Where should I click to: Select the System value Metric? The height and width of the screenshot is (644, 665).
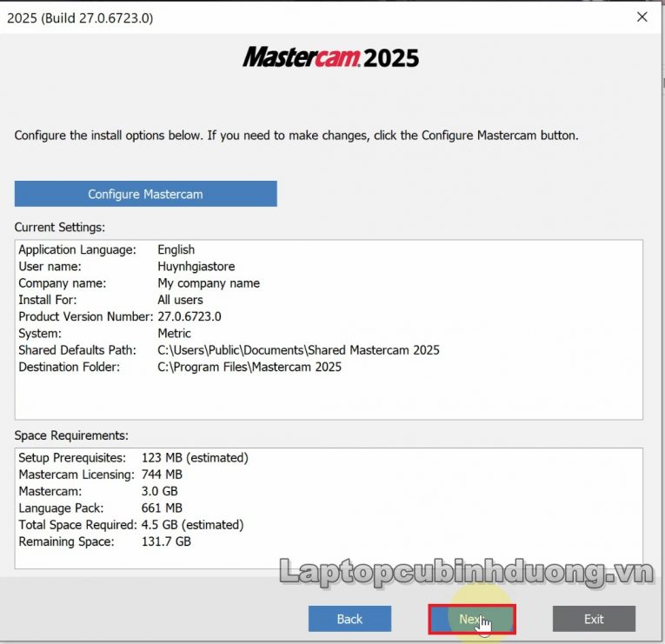[174, 333]
